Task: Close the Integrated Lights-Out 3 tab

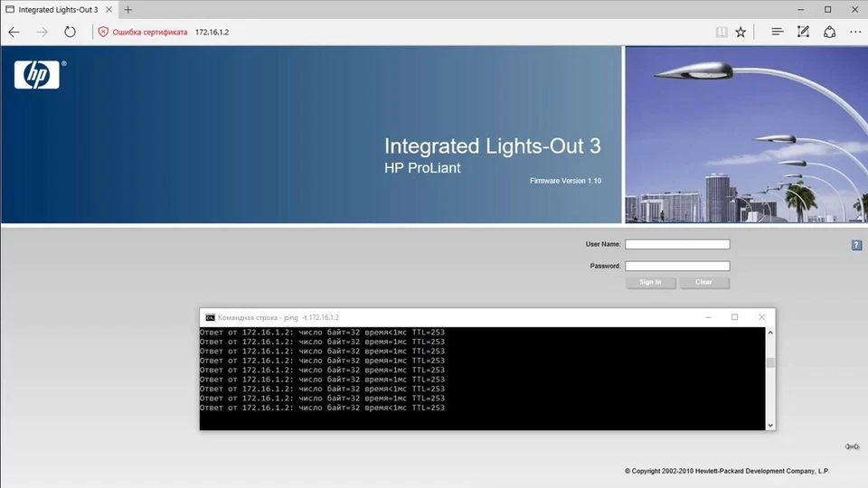Action: tap(109, 9)
